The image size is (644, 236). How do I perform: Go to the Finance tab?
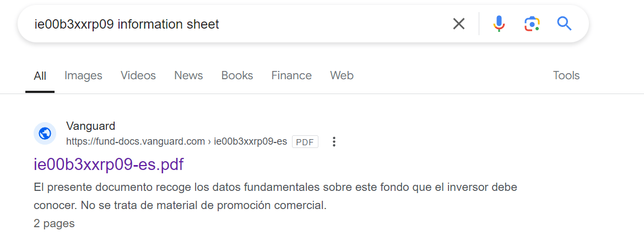coord(291,75)
